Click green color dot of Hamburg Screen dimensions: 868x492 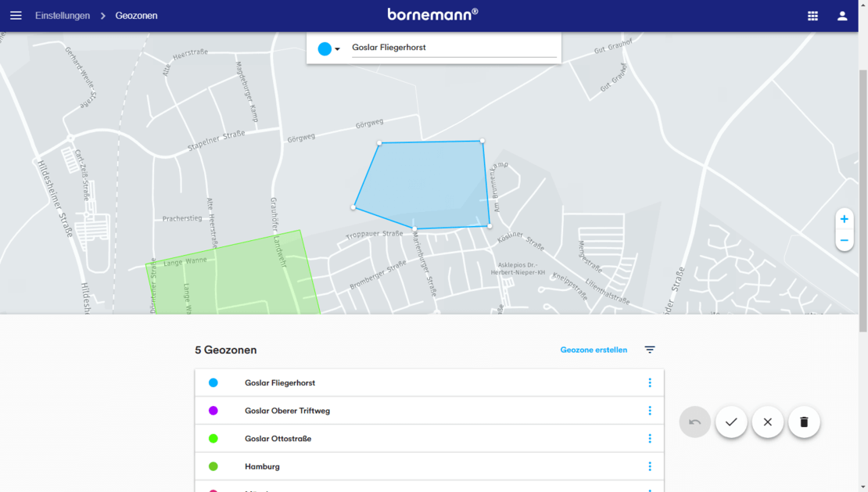pos(213,466)
